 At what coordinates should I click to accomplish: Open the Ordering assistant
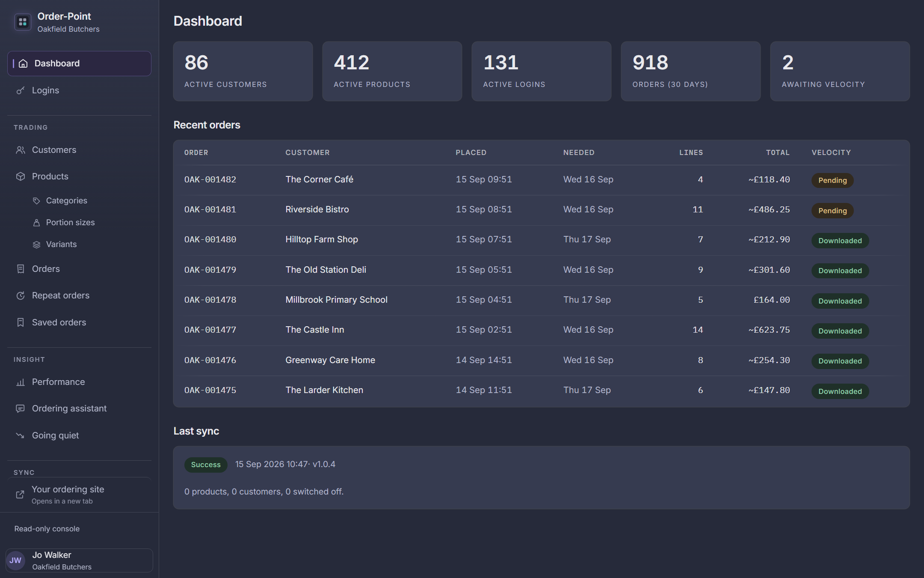click(79, 408)
